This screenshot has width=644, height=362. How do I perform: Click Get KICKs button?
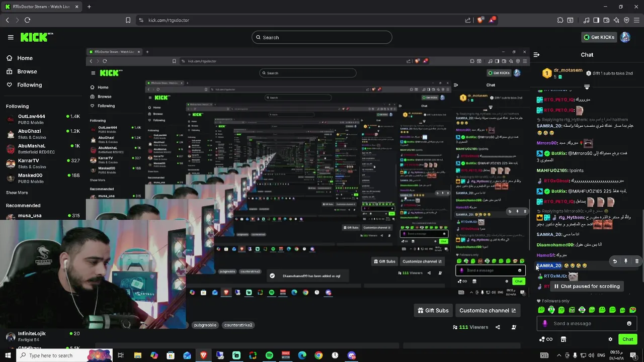point(598,37)
